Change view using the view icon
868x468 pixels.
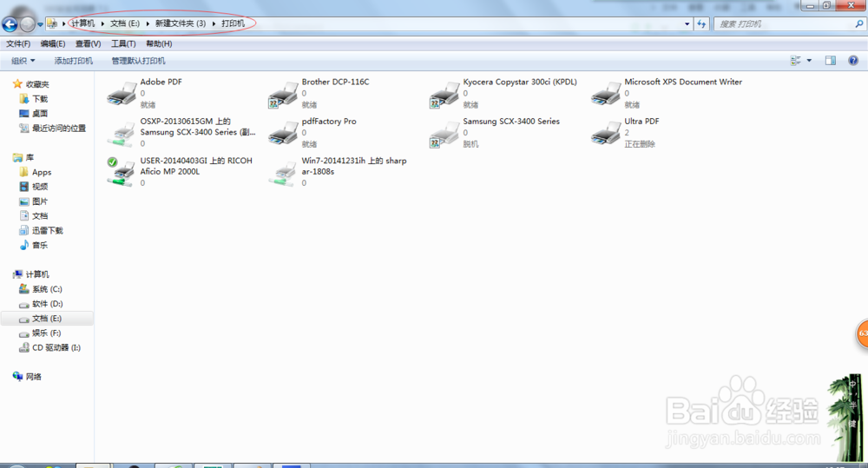pyautogui.click(x=795, y=61)
